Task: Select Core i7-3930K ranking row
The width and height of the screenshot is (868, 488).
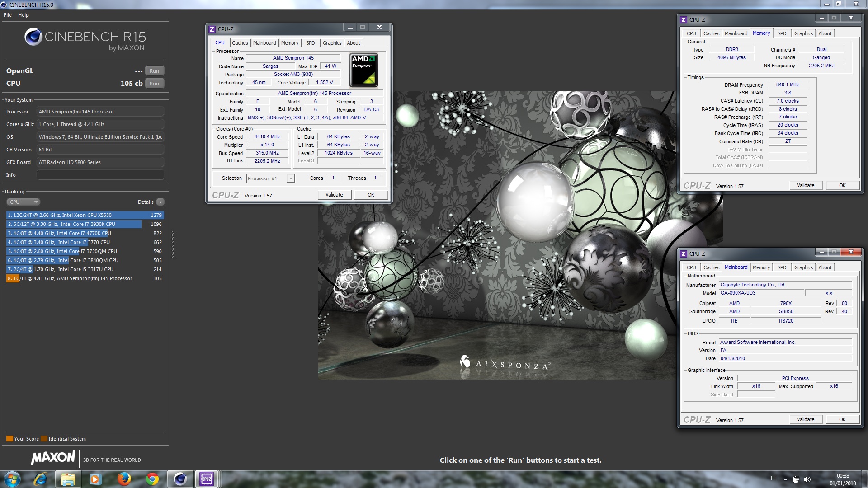Action: [85, 224]
